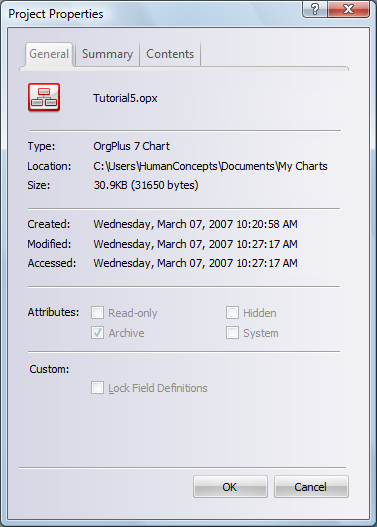Toggle the Read-only checkbox

point(97,313)
